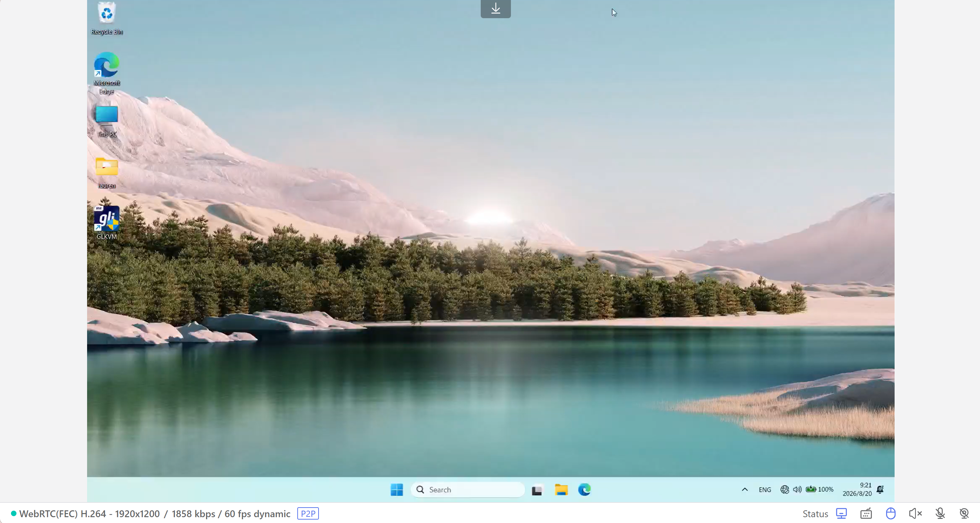This screenshot has width=980, height=523.
Task: Expand the toolbar with the download-arrow handle
Action: pos(495,8)
